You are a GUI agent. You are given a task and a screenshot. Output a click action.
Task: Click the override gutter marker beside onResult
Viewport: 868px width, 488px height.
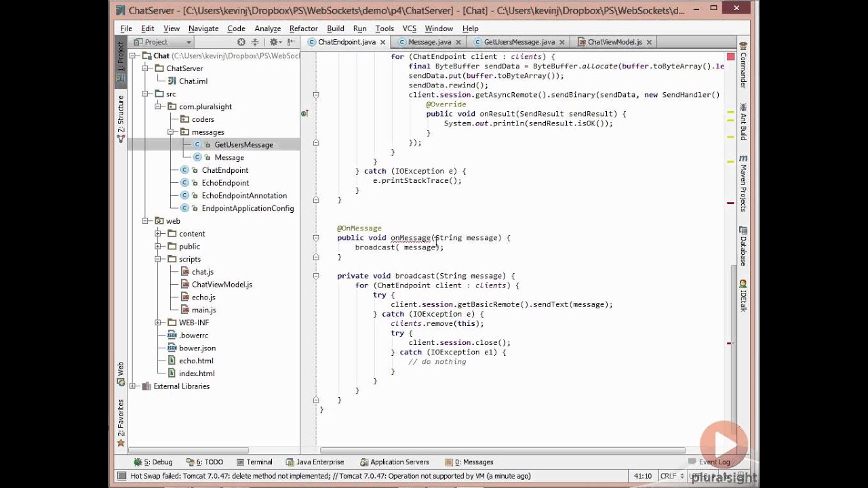(x=304, y=114)
